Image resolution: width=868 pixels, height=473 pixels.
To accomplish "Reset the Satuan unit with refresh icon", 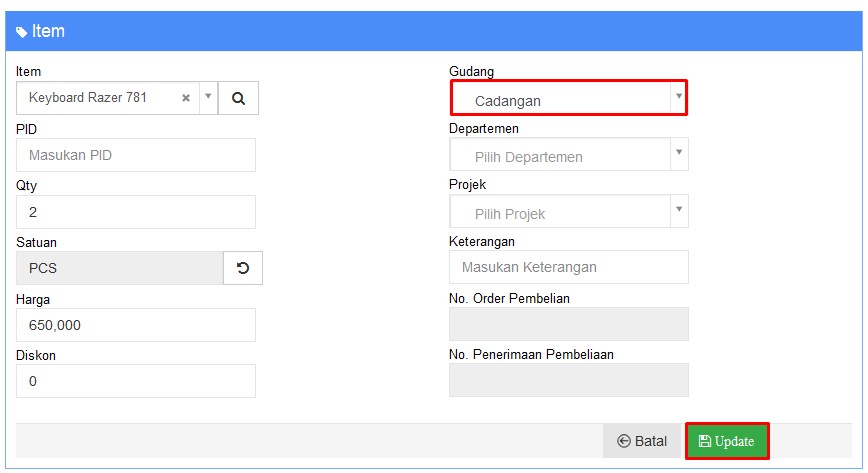I will (x=242, y=268).
